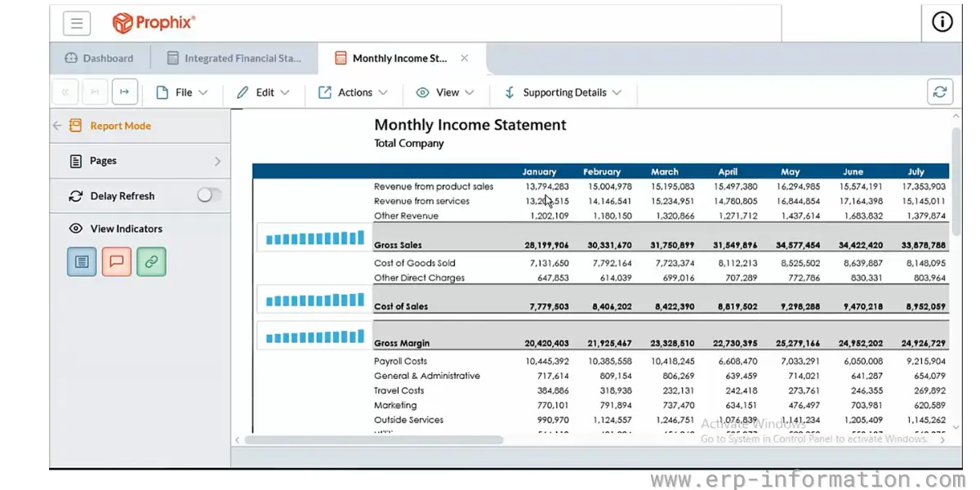Click the Gross Sales sparkline chart
The image size is (980, 490).
click(315, 238)
